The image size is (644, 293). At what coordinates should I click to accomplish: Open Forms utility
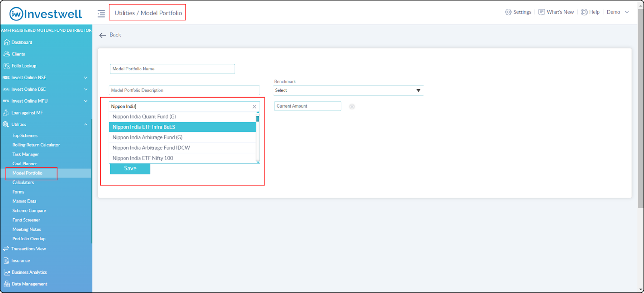pos(18,192)
